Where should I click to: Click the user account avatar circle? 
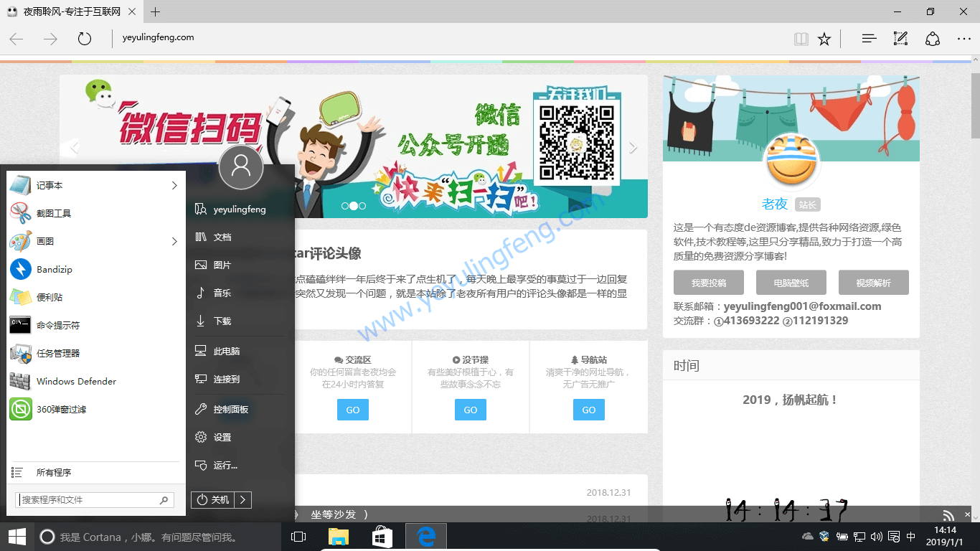241,167
